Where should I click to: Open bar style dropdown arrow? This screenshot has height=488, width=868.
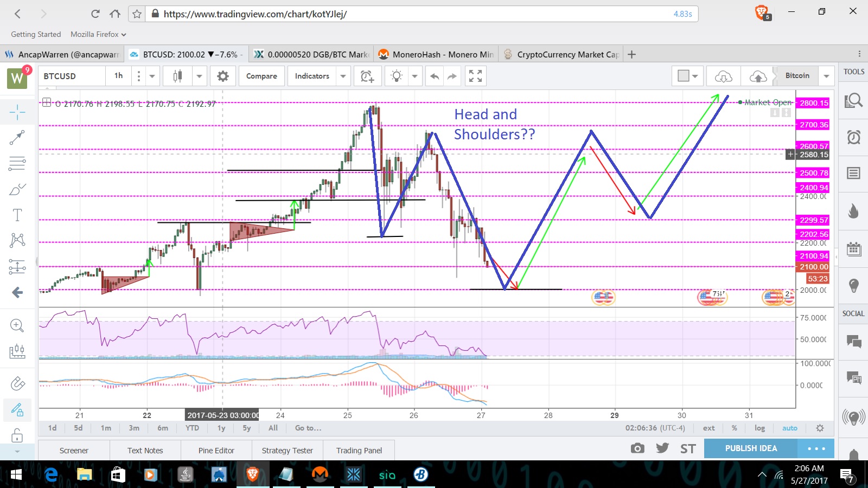coord(199,76)
